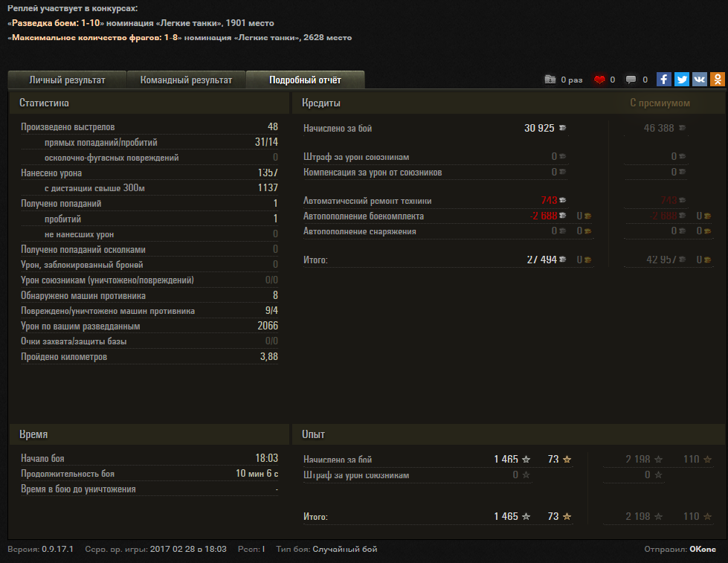Image resolution: width=728 pixels, height=563 pixels.
Task: Share replay on Twitter
Action: [682, 80]
